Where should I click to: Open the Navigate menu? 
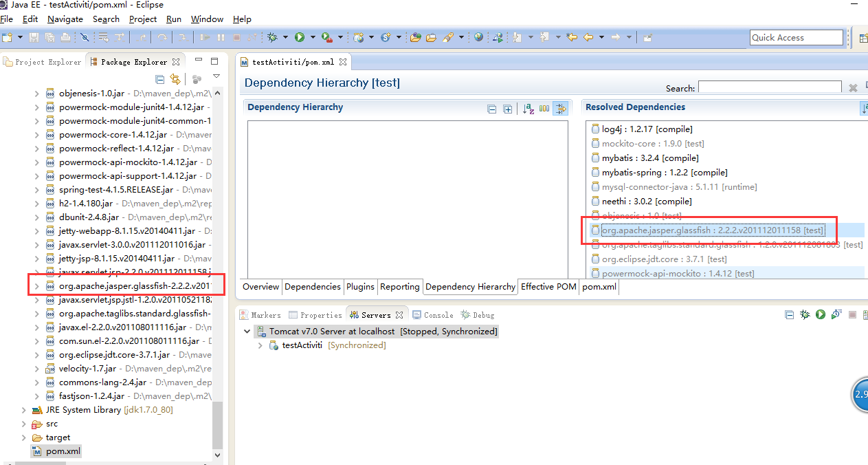pos(65,19)
